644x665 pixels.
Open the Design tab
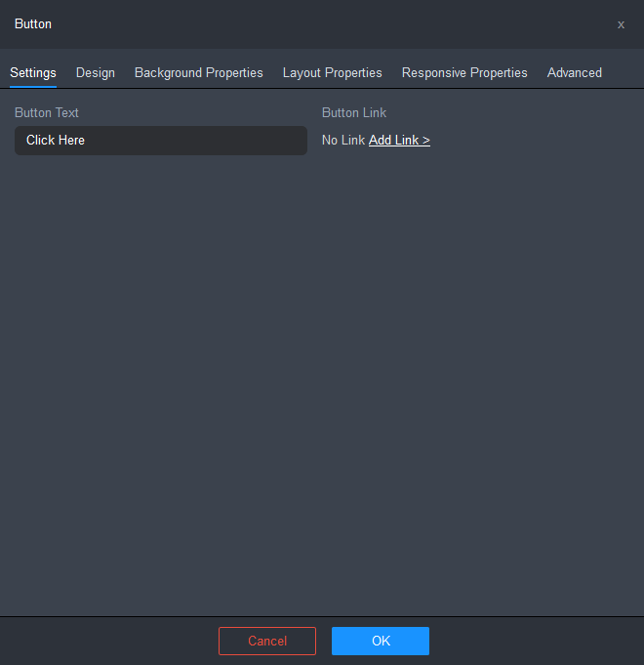(x=96, y=73)
